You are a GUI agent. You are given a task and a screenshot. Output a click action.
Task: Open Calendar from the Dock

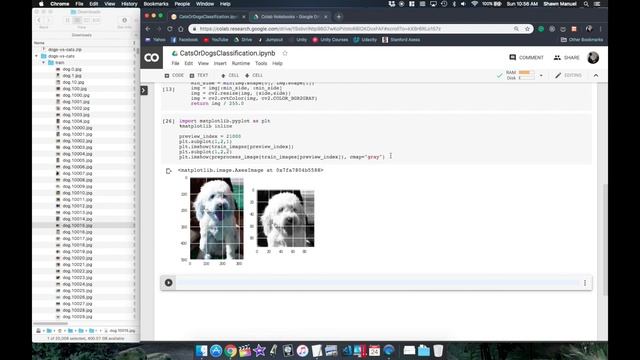(374, 351)
